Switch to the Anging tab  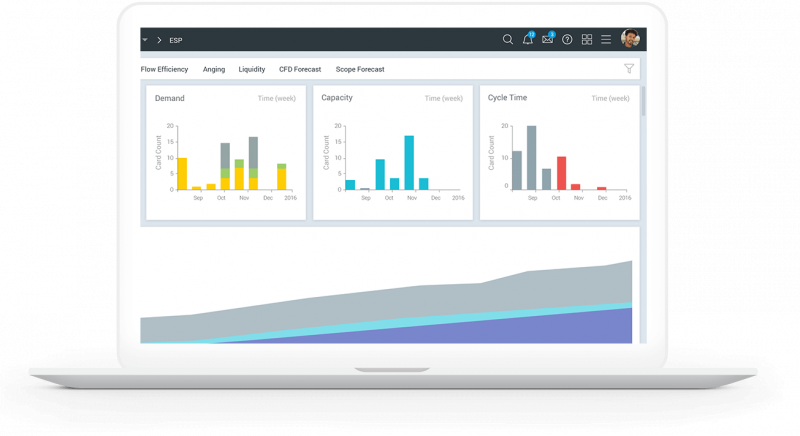tap(214, 69)
